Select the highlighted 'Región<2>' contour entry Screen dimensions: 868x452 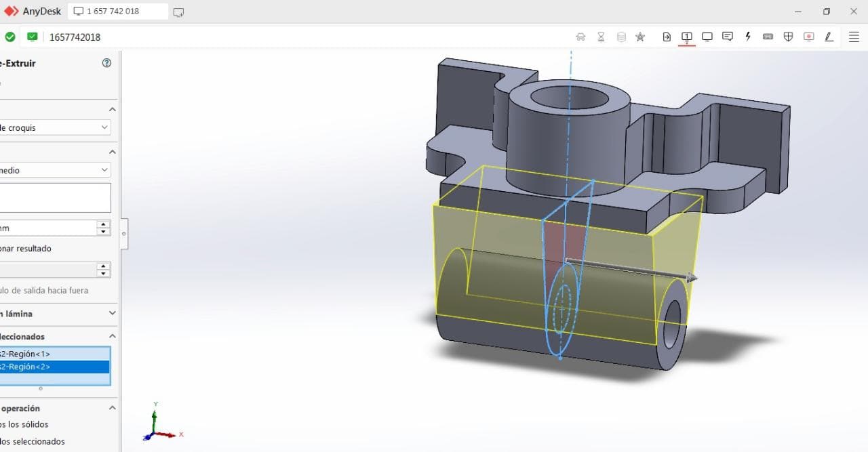(54, 367)
